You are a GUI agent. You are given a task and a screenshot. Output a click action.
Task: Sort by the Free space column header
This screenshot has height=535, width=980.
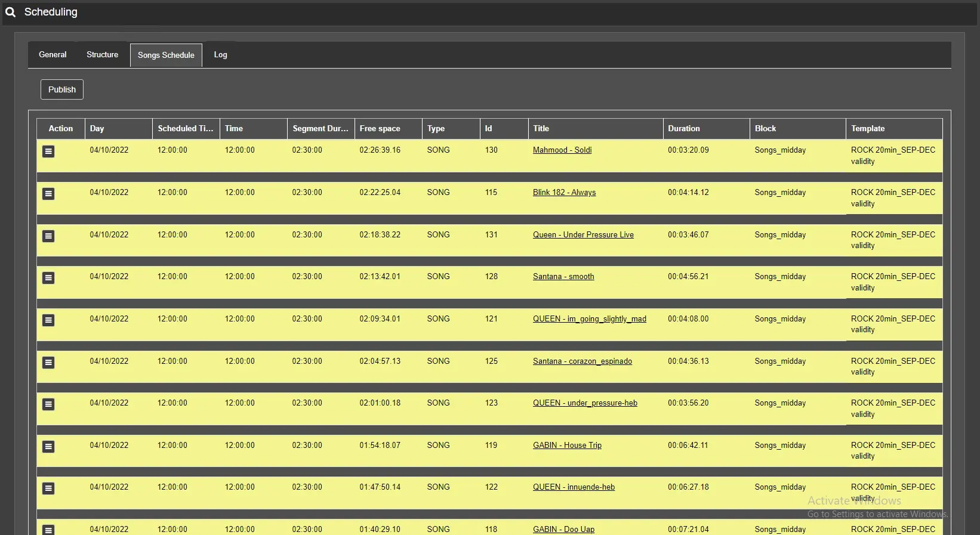coord(380,129)
